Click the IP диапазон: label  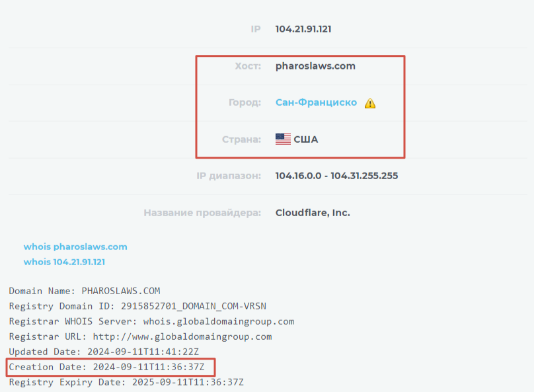coord(229,176)
